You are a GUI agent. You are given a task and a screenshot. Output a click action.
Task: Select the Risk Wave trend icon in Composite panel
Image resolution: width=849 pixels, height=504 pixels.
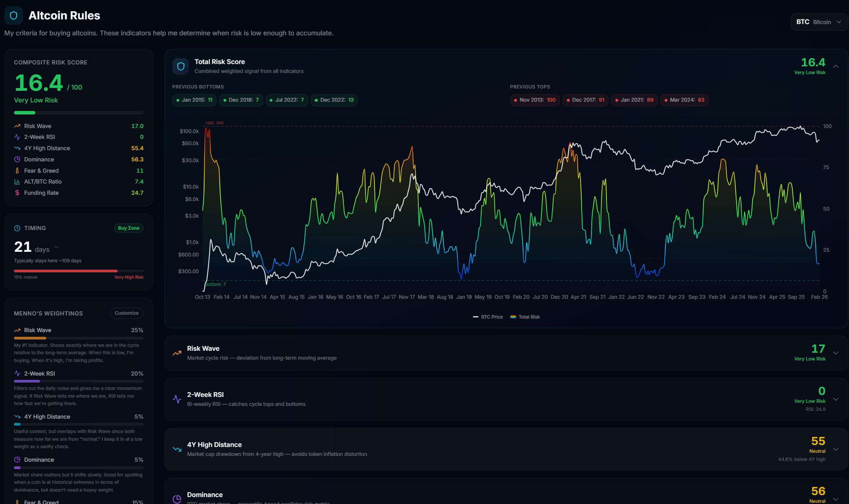tap(17, 126)
